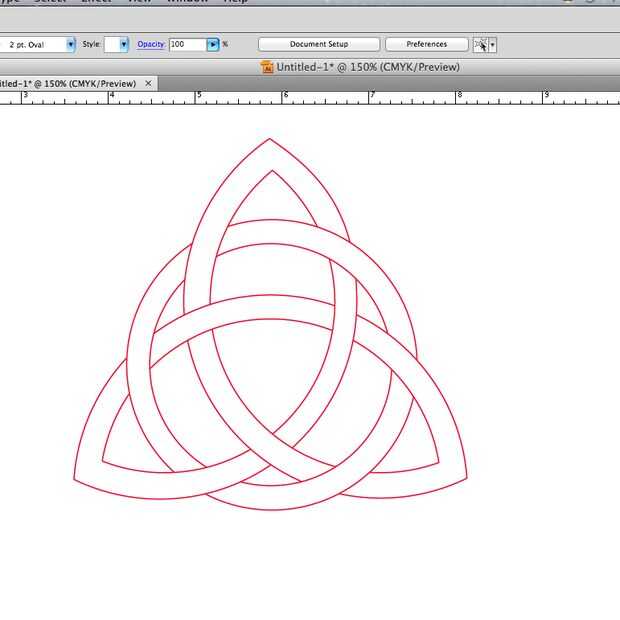Select the top point of the triquetra artwork
The width and height of the screenshot is (620, 620).
coord(270,138)
